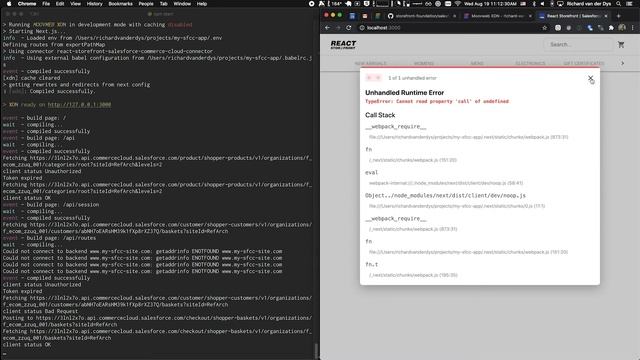
Task: Open the History menu
Action: tap(95, 4)
